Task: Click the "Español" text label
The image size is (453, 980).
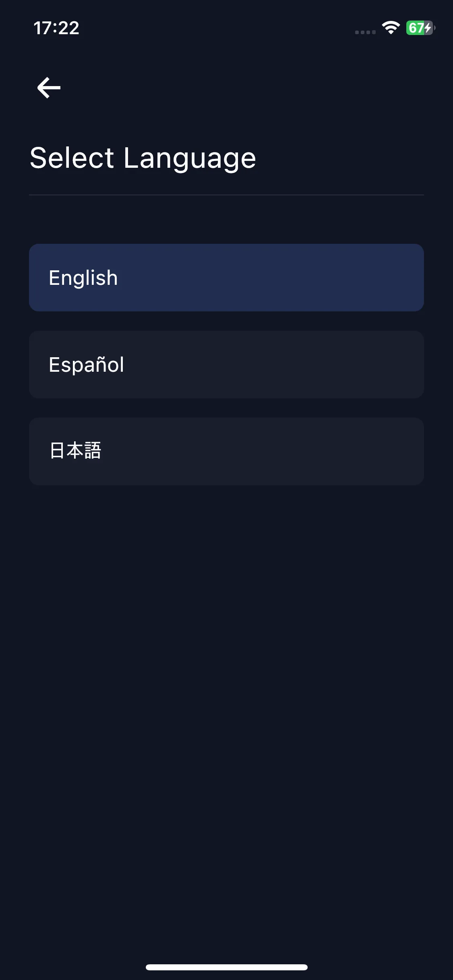Action: point(87,364)
